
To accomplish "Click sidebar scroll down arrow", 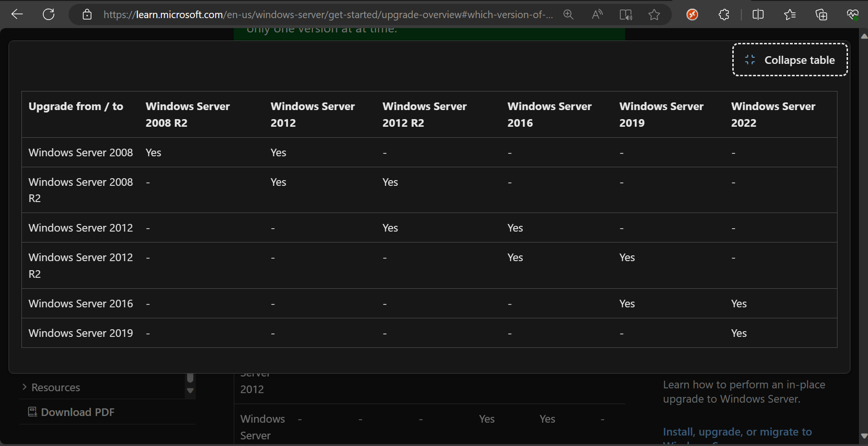I will point(190,391).
